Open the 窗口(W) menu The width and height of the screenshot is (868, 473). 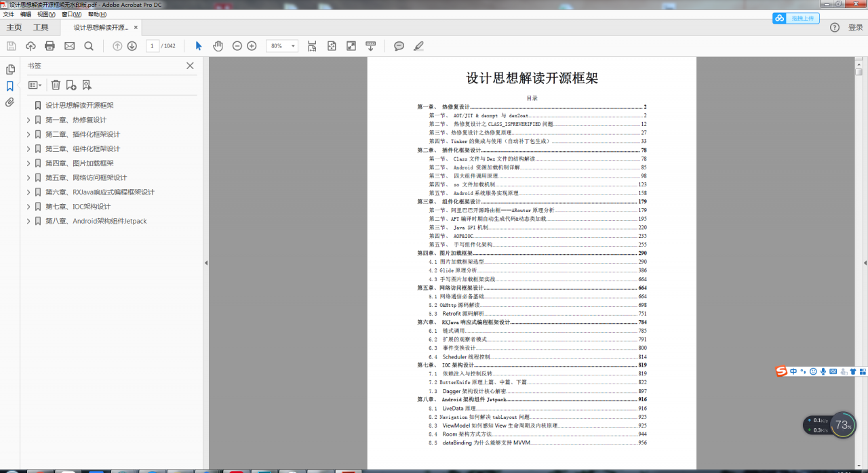coord(72,14)
